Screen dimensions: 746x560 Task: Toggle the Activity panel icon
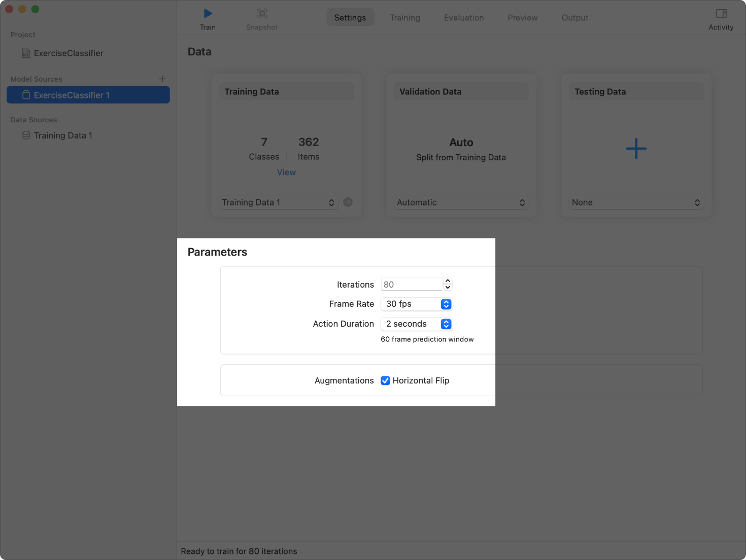click(721, 14)
